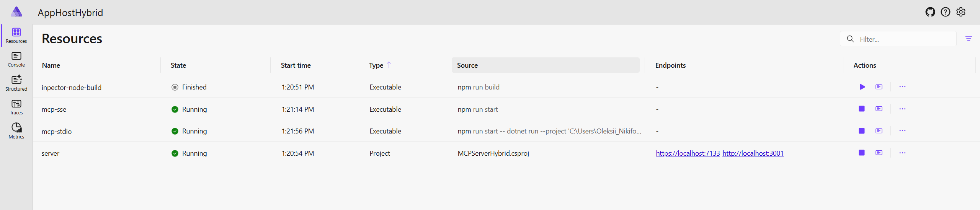Sort resources by the Name column
The image size is (980, 210).
[x=51, y=65]
